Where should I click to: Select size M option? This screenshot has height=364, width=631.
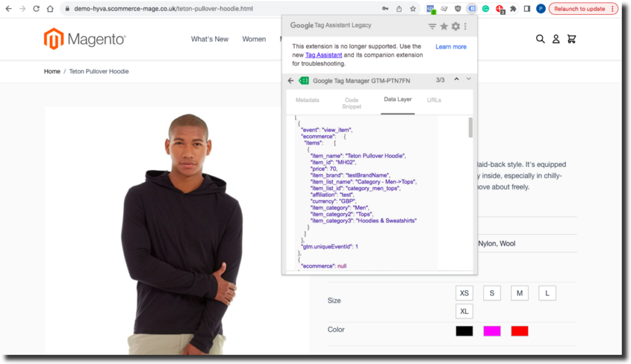point(519,293)
